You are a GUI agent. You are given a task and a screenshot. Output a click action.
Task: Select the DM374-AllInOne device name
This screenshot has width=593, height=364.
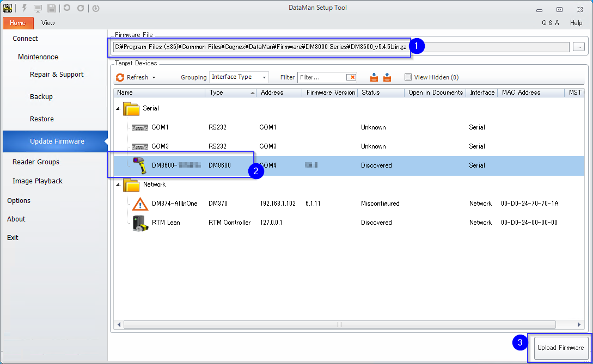pyautogui.click(x=175, y=203)
